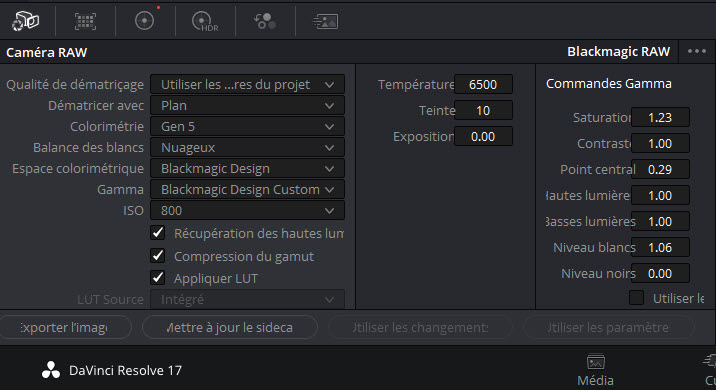716x390 pixels.
Task: Open the Motion Effects palette icon
Action: pyautogui.click(x=326, y=21)
